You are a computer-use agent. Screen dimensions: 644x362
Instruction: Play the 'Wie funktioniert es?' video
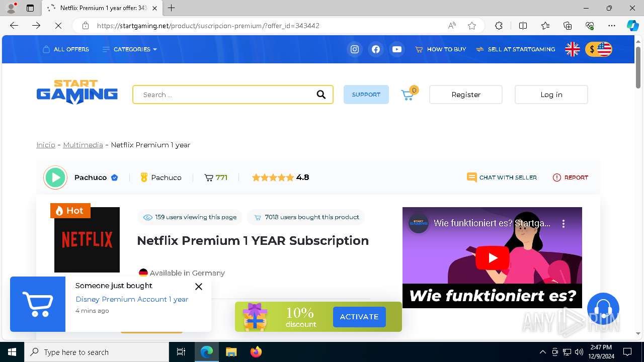492,258
